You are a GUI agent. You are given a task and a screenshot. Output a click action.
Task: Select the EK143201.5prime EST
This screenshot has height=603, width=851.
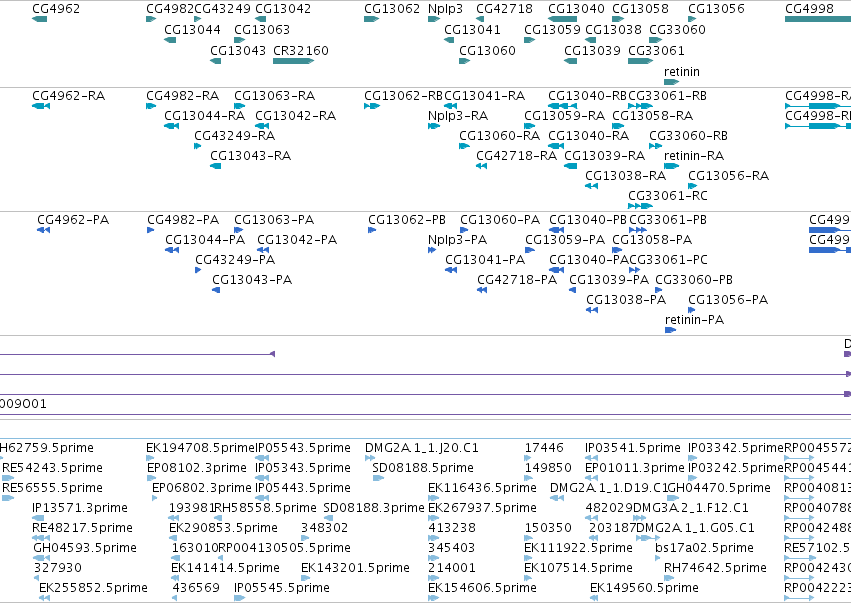(x=355, y=568)
